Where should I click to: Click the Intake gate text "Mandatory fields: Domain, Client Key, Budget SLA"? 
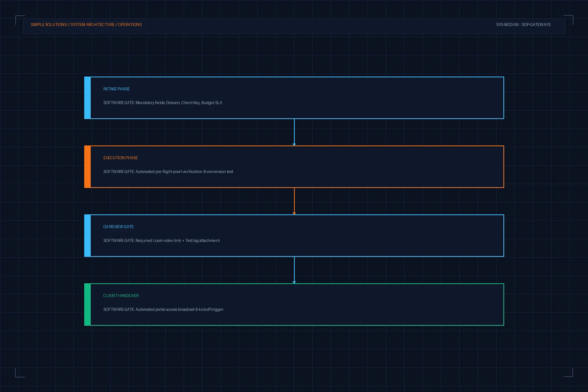179,103
